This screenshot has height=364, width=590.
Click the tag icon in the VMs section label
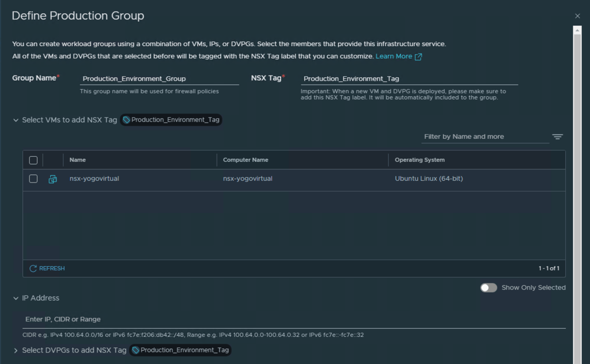tap(127, 120)
